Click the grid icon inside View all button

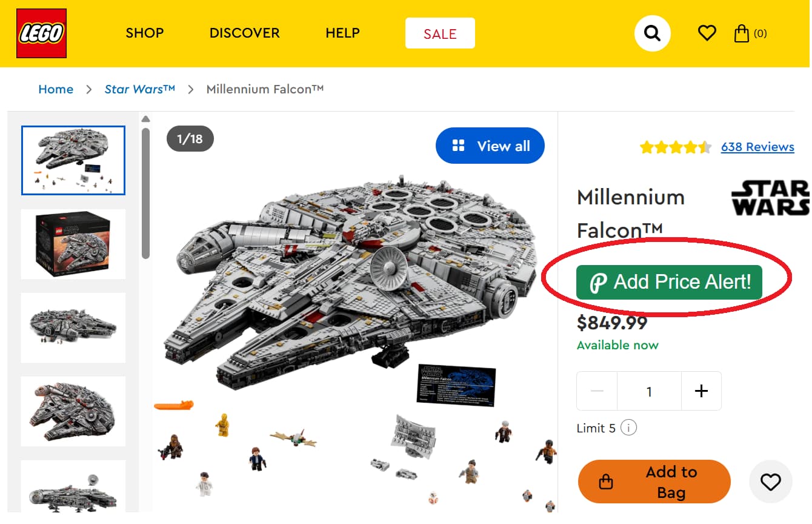pyautogui.click(x=459, y=146)
